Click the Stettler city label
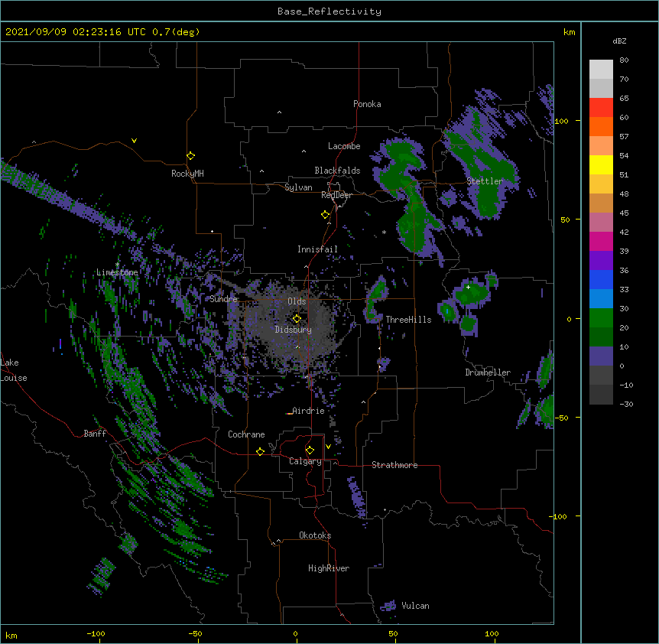The height and width of the screenshot is (644, 659). coord(485,181)
